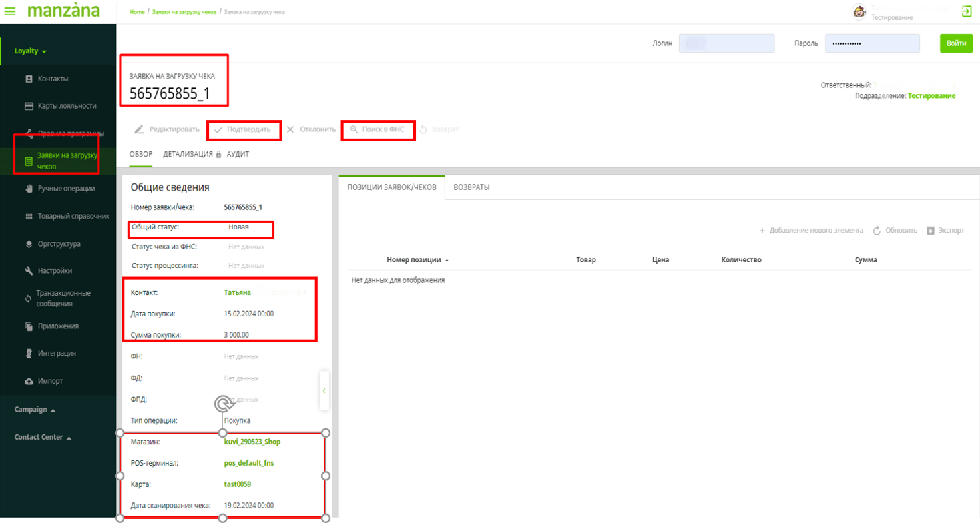This screenshot has height=523, width=980.
Task: Expand the Contact Center section
Action: click(43, 438)
